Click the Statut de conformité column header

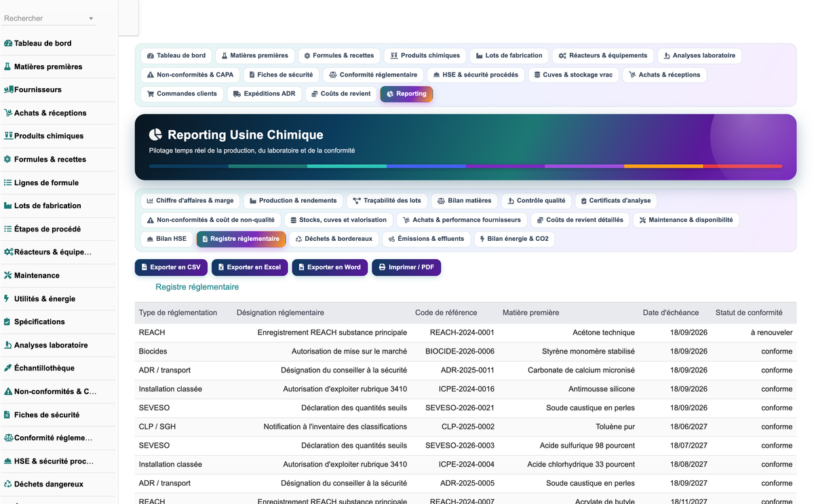point(749,313)
